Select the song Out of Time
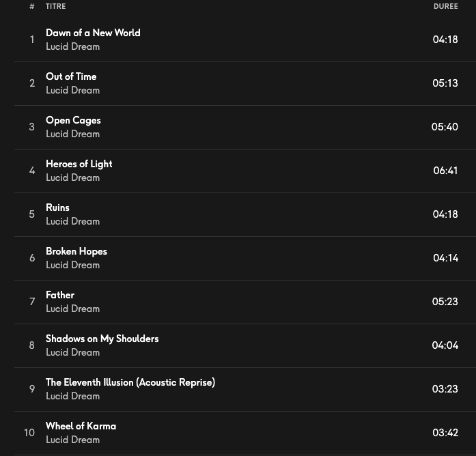Viewport: 476px width, 456px height. tap(71, 76)
